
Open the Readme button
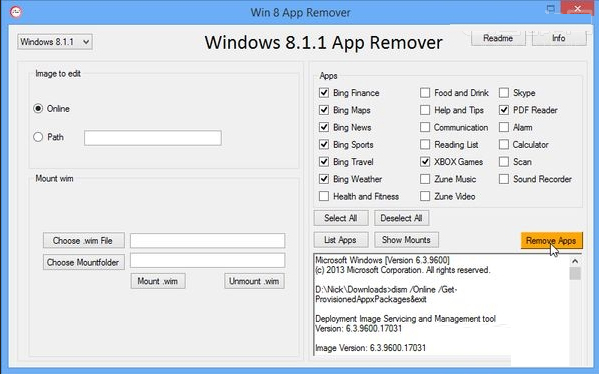[x=498, y=38]
